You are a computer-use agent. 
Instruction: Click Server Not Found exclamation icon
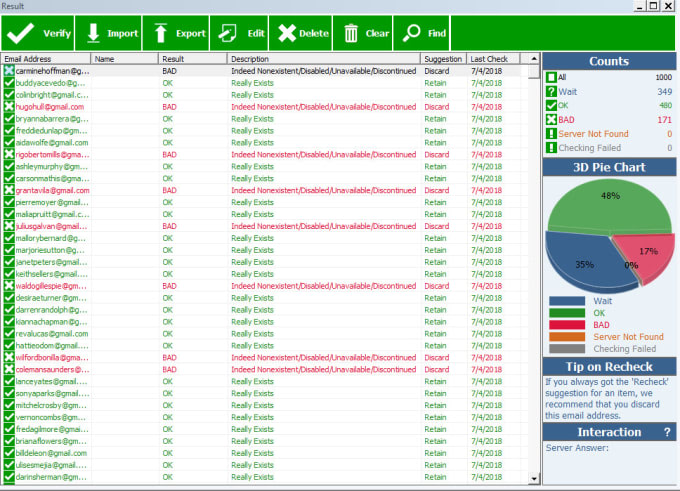[551, 134]
